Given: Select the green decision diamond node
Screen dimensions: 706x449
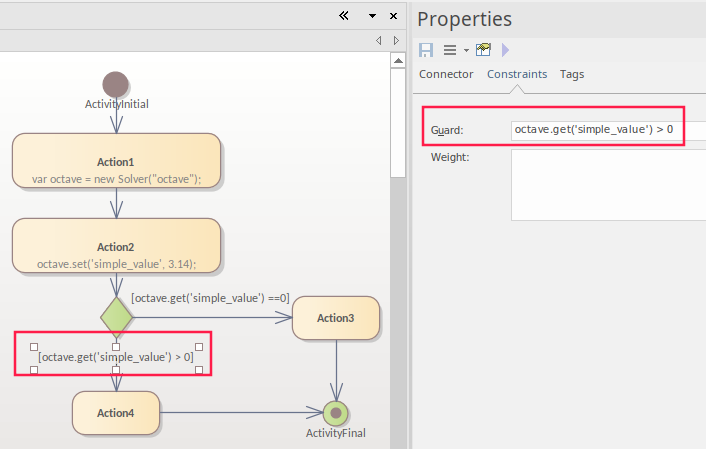Looking at the screenshot, I should [x=116, y=316].
